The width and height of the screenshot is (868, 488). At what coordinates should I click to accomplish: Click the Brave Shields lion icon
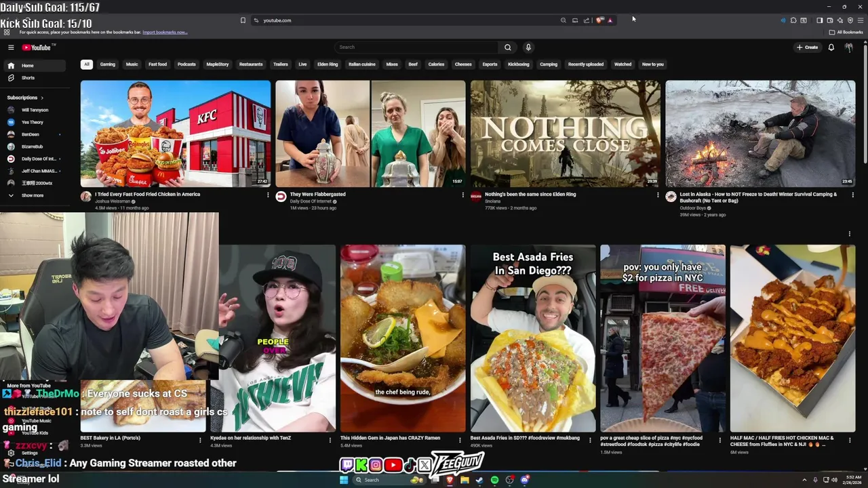(x=599, y=20)
